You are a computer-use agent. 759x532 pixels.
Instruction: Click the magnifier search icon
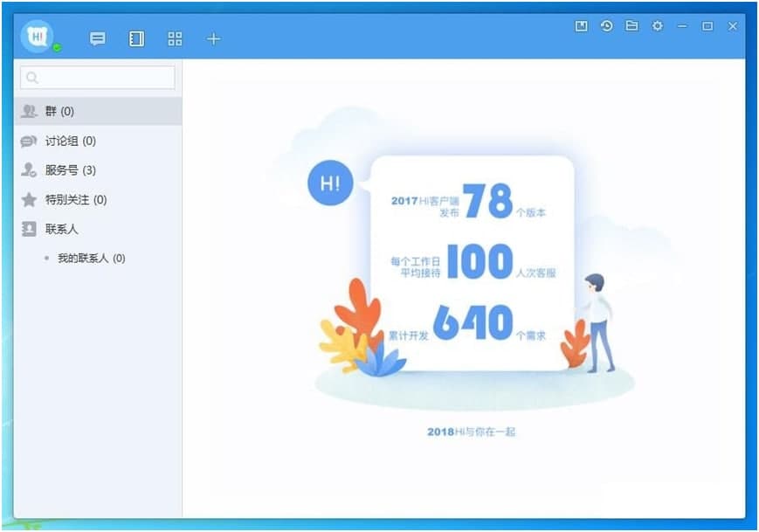(x=32, y=78)
